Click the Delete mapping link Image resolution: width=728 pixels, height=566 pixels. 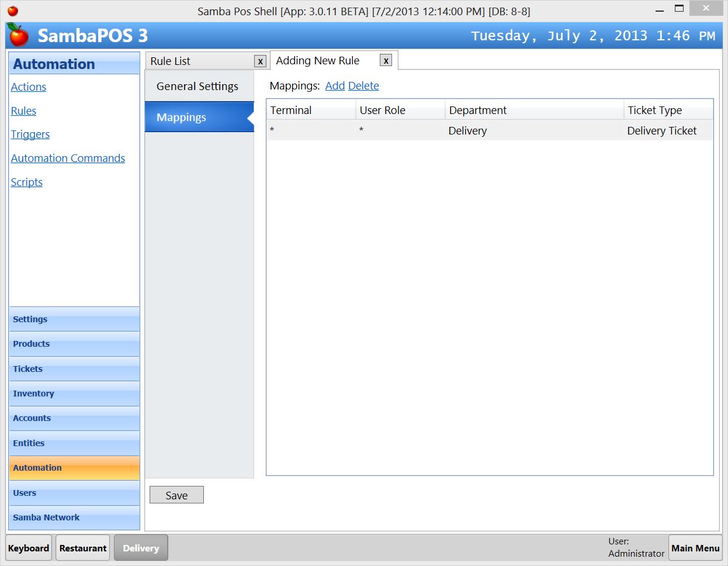point(363,85)
